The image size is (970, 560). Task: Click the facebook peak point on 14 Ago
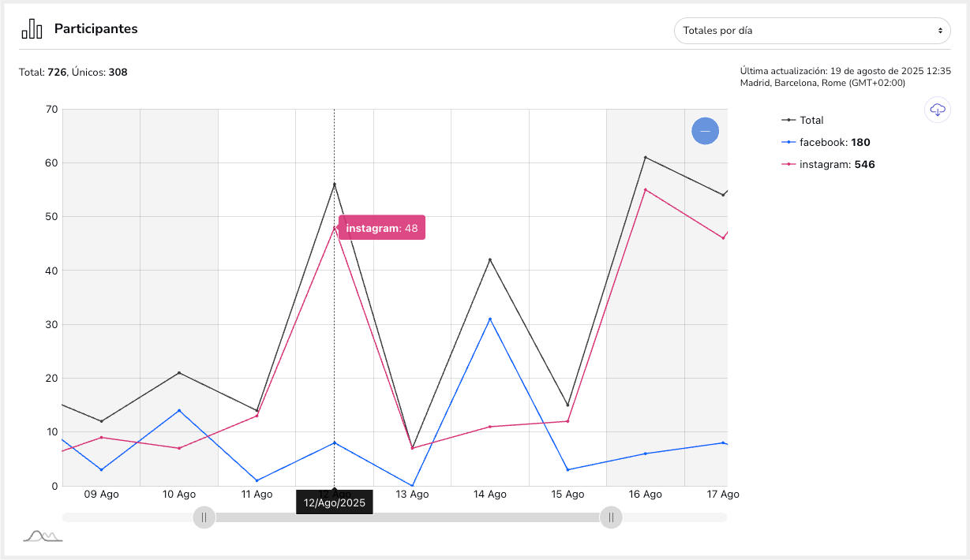click(489, 319)
